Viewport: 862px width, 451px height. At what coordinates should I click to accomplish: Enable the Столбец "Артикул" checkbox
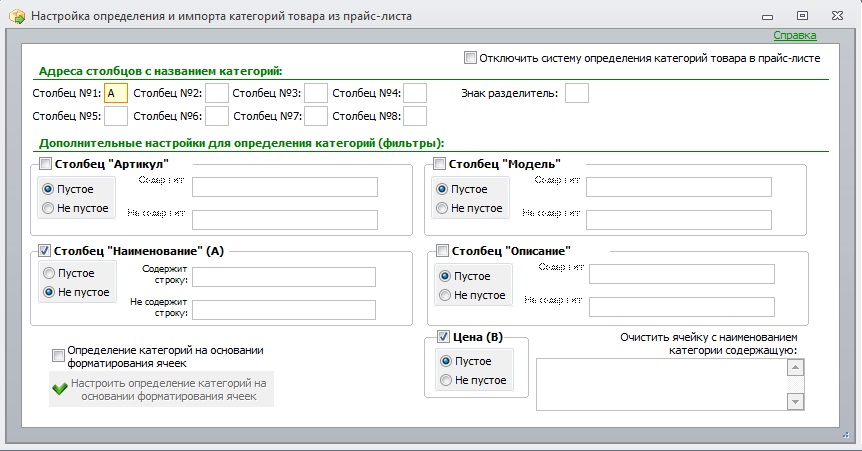pyautogui.click(x=45, y=163)
